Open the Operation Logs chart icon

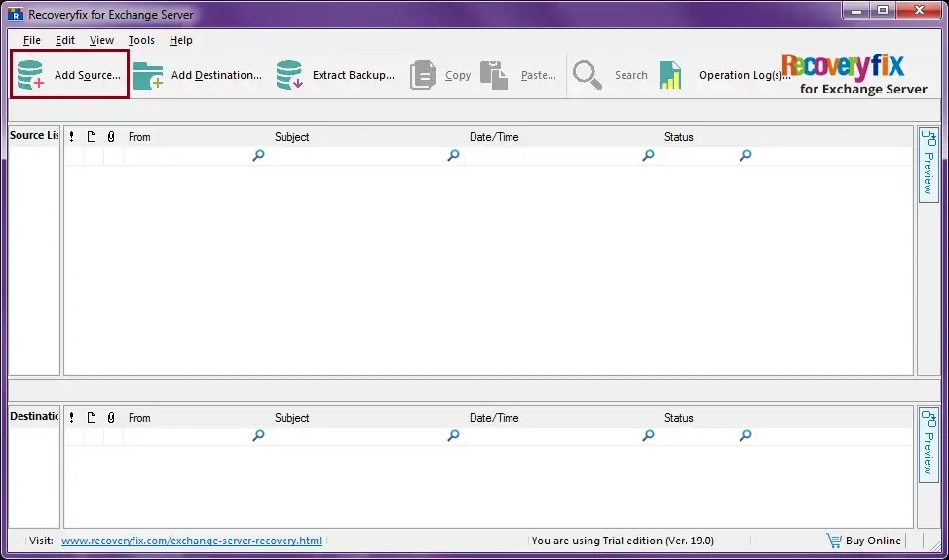click(670, 75)
